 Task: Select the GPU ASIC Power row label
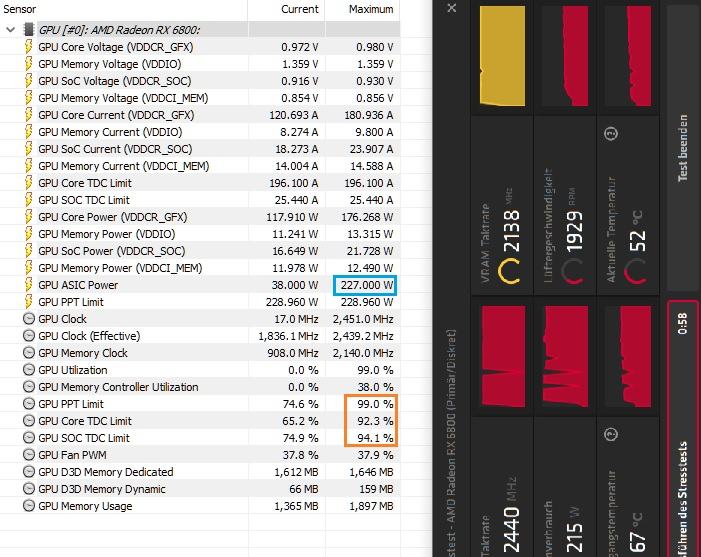[x=78, y=285]
